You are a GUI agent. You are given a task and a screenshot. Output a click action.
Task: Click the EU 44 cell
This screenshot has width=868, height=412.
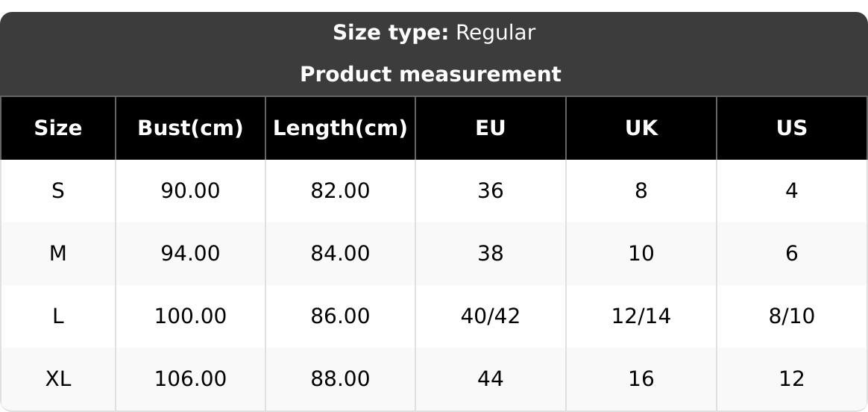(x=491, y=379)
